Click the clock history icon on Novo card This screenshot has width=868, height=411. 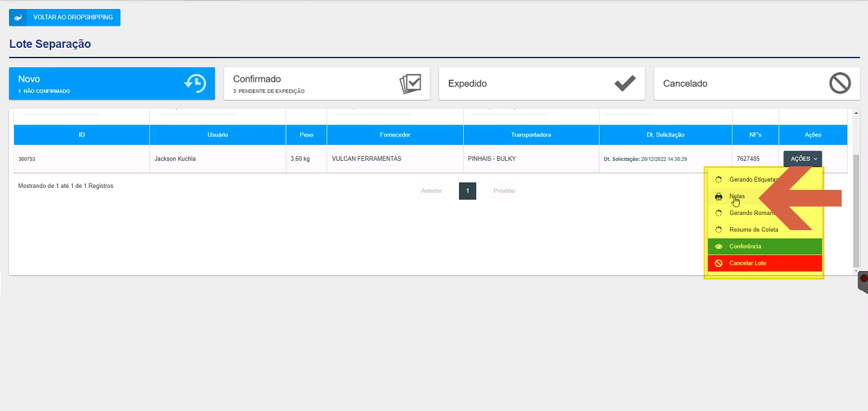tap(195, 83)
